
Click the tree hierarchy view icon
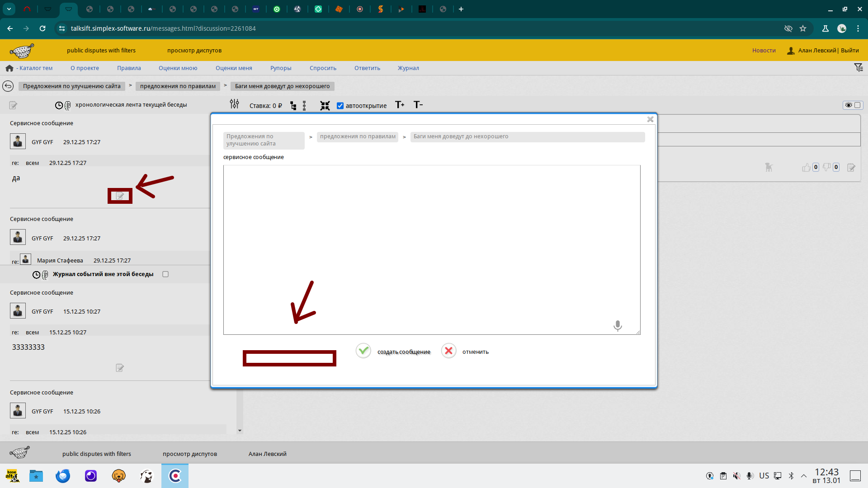tap(293, 106)
